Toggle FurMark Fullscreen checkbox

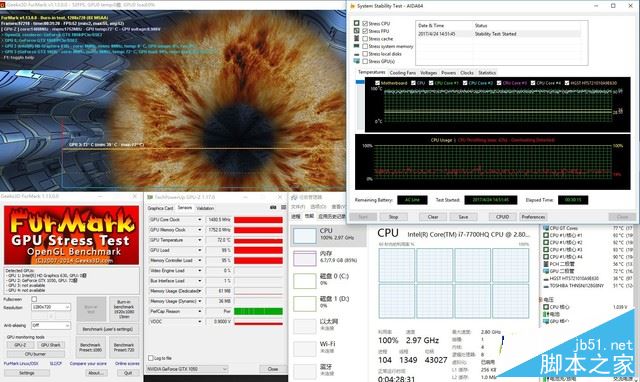34,299
